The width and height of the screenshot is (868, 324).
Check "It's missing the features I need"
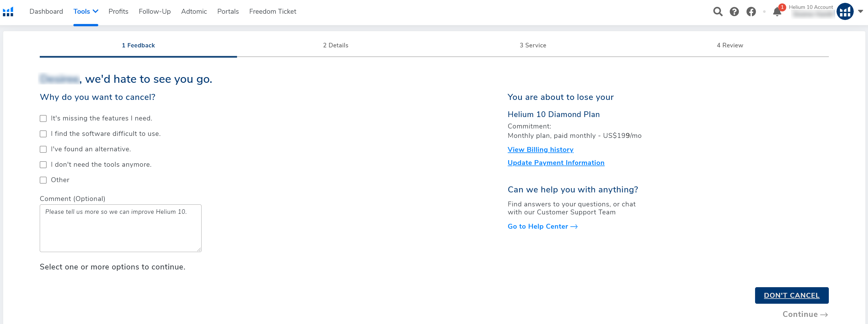[x=43, y=118]
